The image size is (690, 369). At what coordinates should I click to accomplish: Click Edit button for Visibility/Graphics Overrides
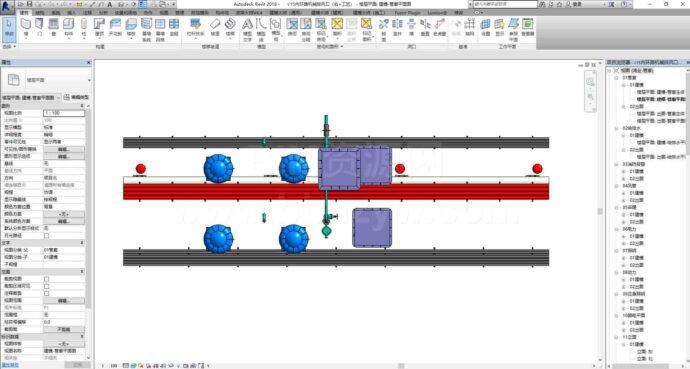pos(64,149)
